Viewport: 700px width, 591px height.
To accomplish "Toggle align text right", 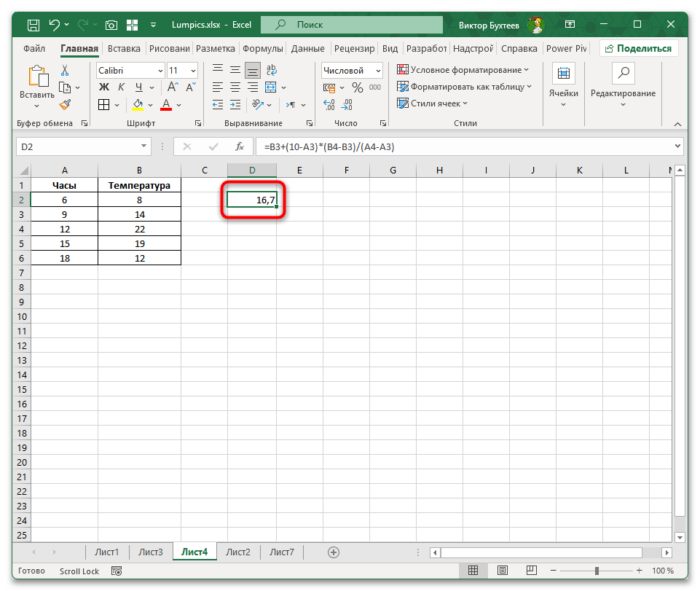I will [x=253, y=87].
